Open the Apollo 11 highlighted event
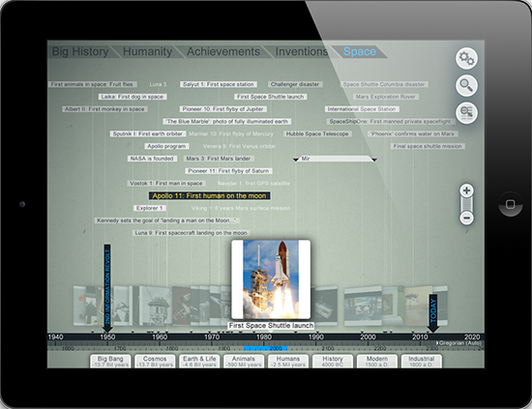 pyautogui.click(x=209, y=195)
